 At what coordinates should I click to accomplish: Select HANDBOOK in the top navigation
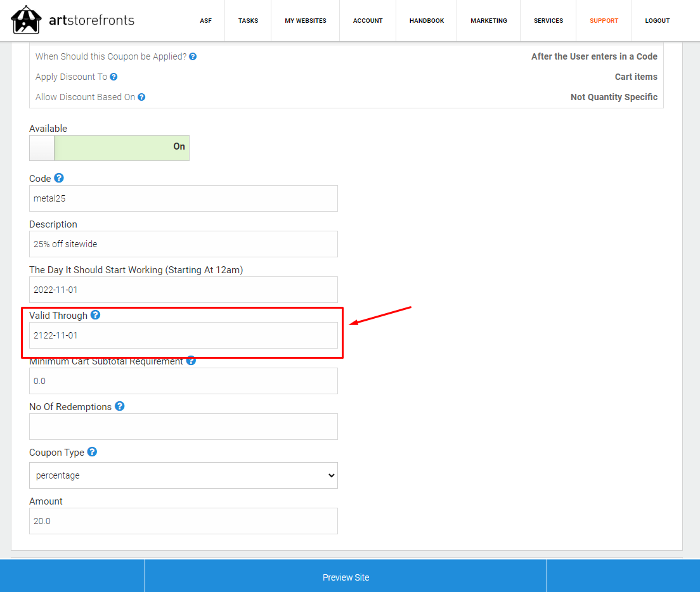click(x=427, y=20)
